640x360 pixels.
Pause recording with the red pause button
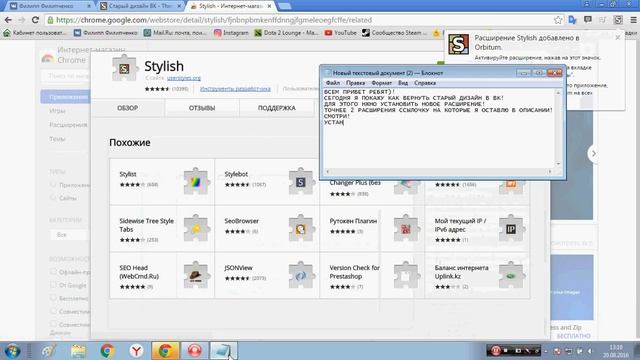coord(496,351)
